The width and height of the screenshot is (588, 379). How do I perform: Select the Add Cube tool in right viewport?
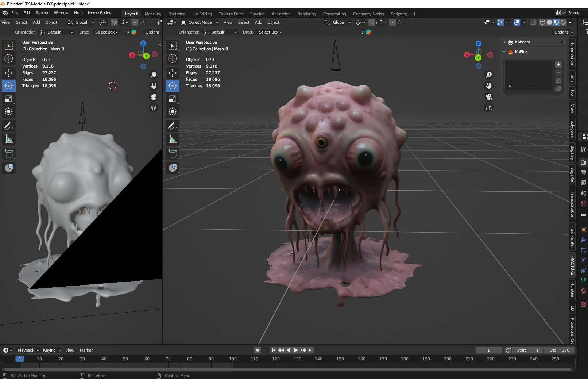tap(173, 154)
